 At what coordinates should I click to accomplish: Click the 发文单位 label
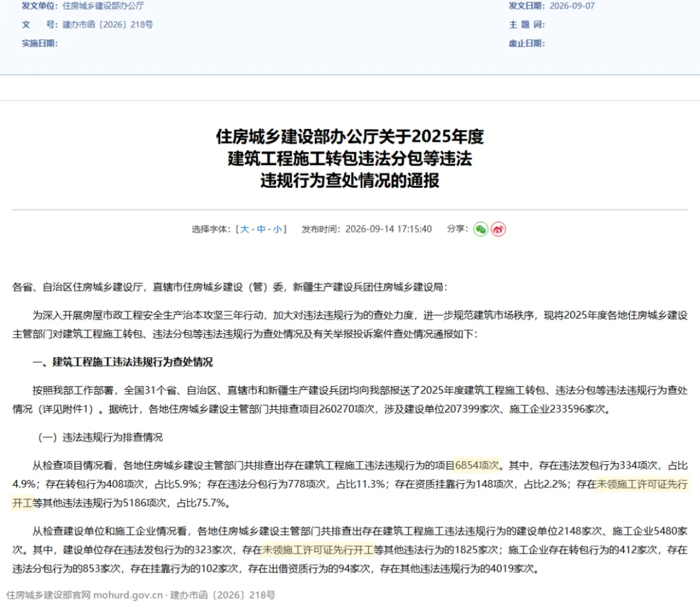pos(40,6)
